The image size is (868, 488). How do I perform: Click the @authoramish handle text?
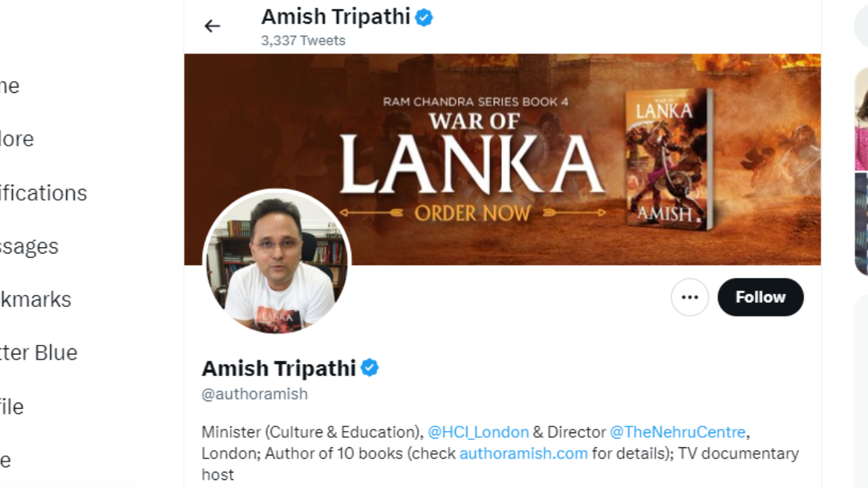click(254, 394)
